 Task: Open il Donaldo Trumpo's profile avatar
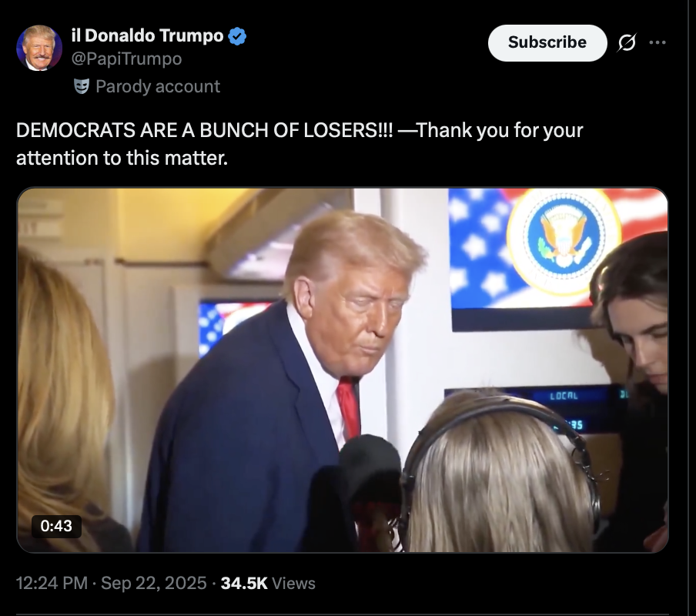(39, 48)
